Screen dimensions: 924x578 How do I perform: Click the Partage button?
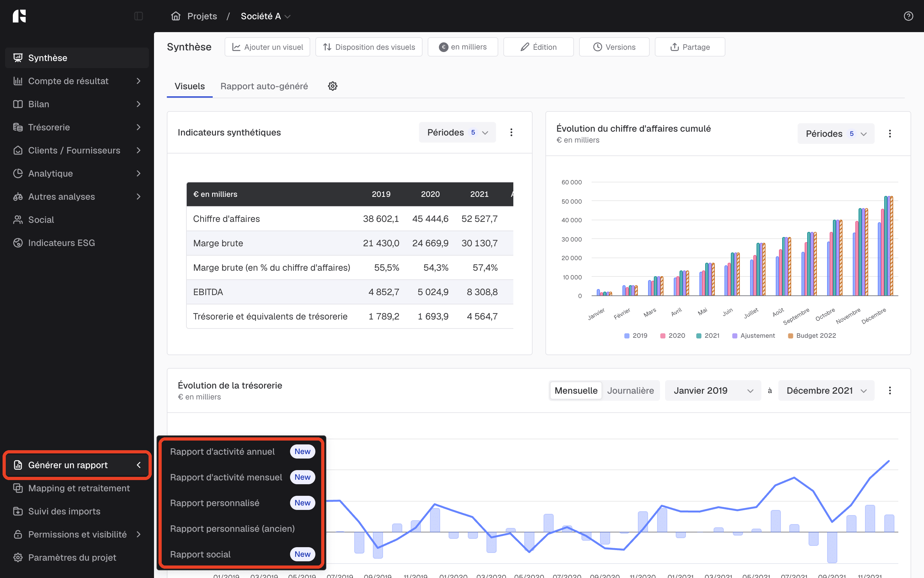689,47
